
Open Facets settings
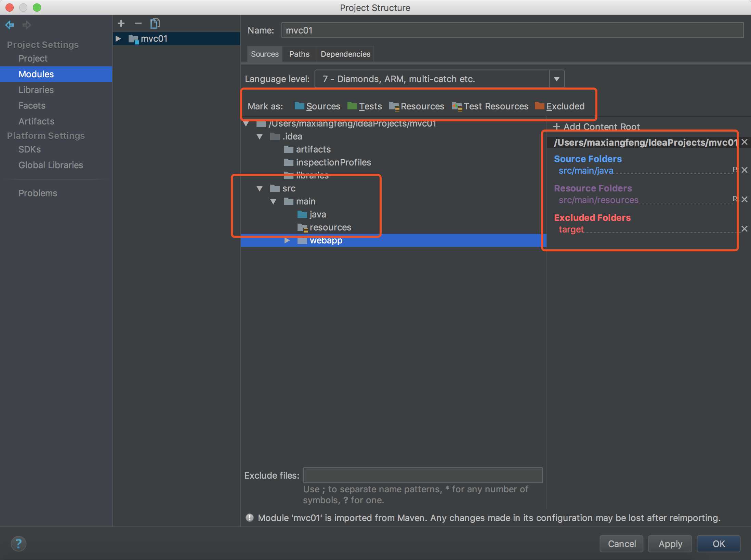[32, 106]
